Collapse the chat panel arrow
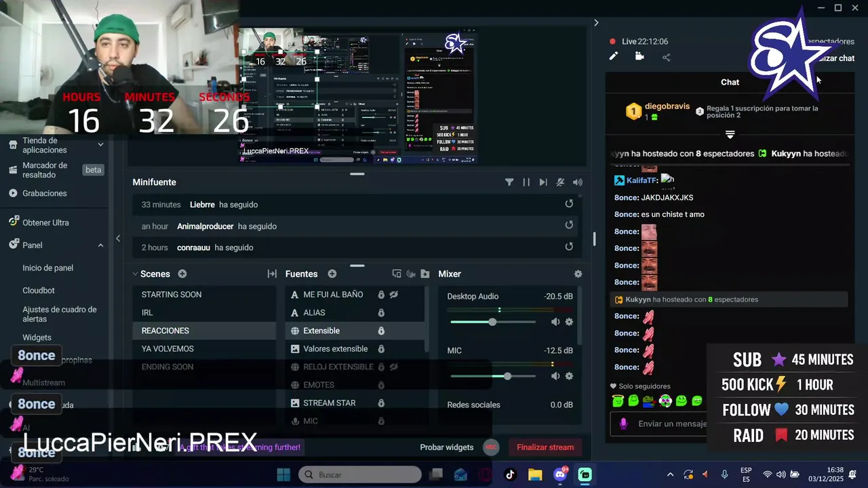The width and height of the screenshot is (868, 488). (x=596, y=23)
